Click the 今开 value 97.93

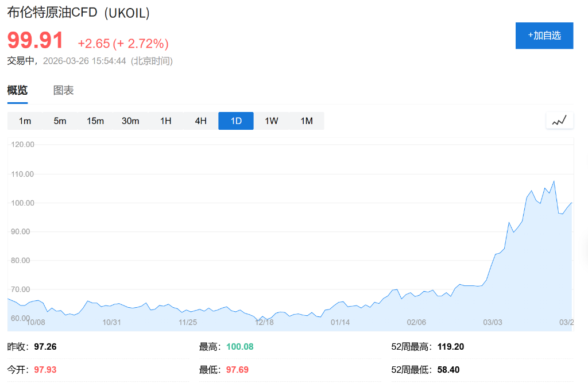(x=45, y=369)
